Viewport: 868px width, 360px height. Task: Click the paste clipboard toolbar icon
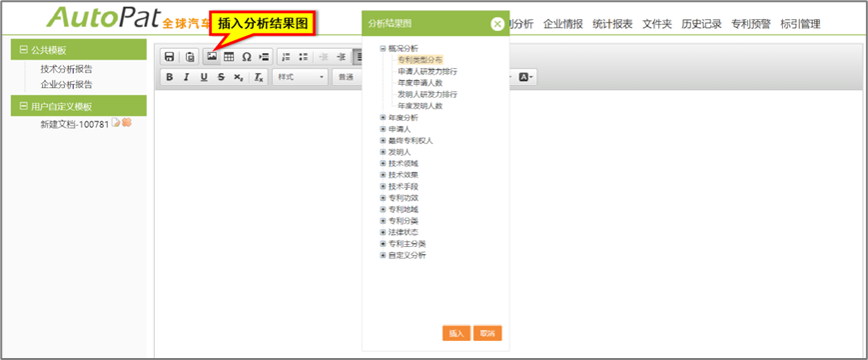pos(190,56)
